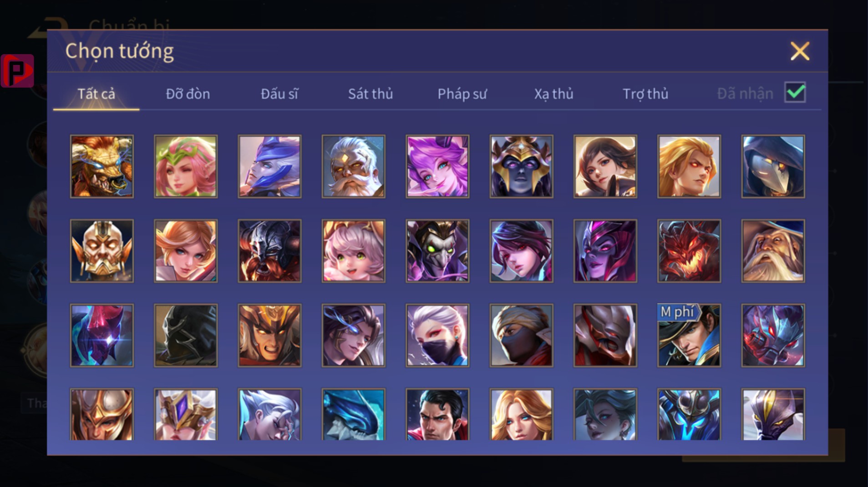Open the Trợ thủ tab
The width and height of the screenshot is (868, 487).
tap(645, 94)
